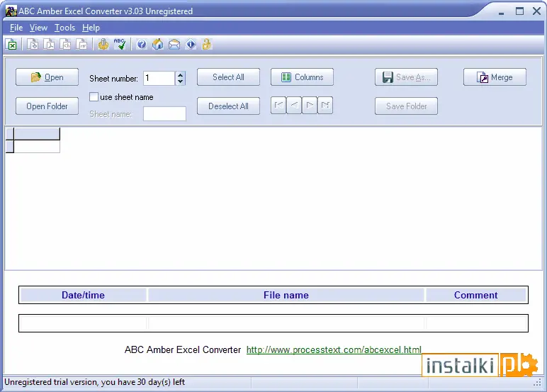Click the Sheet number input field
Image resolution: width=547 pixels, height=392 pixels.
point(159,78)
